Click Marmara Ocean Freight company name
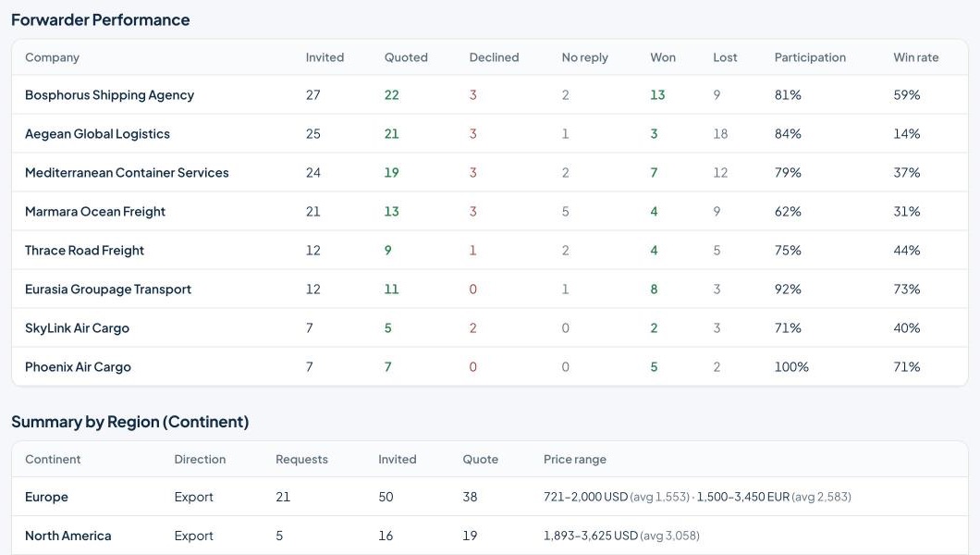Viewport: 980px width, 555px height. (95, 211)
